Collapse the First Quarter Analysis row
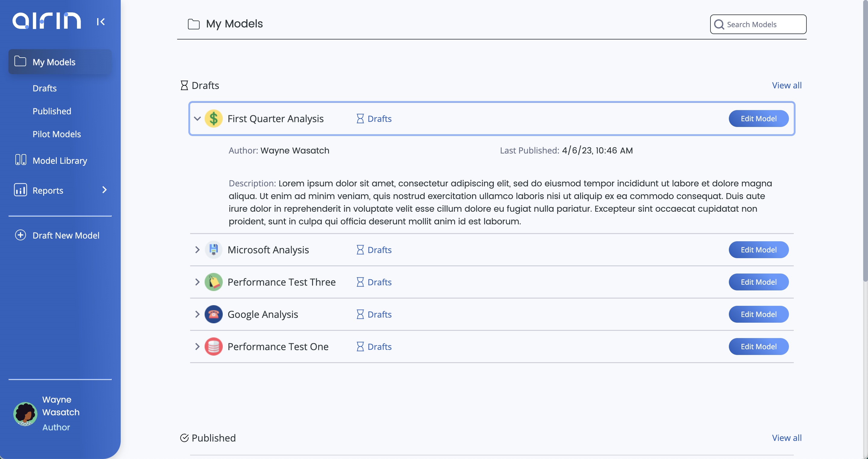Image resolution: width=868 pixels, height=459 pixels. (197, 119)
